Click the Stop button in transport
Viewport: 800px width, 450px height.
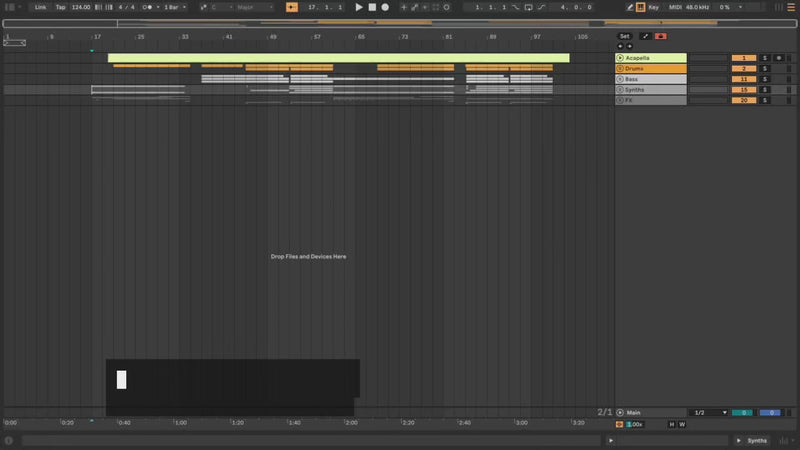[372, 7]
